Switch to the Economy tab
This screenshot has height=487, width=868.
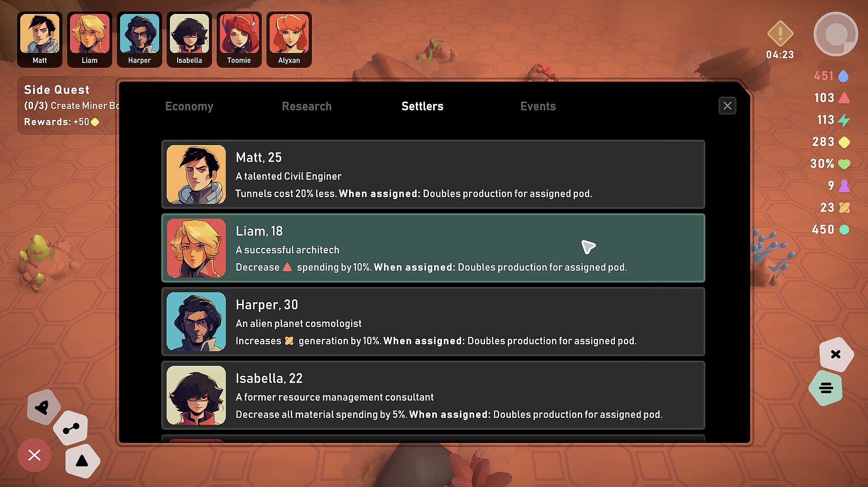(189, 106)
